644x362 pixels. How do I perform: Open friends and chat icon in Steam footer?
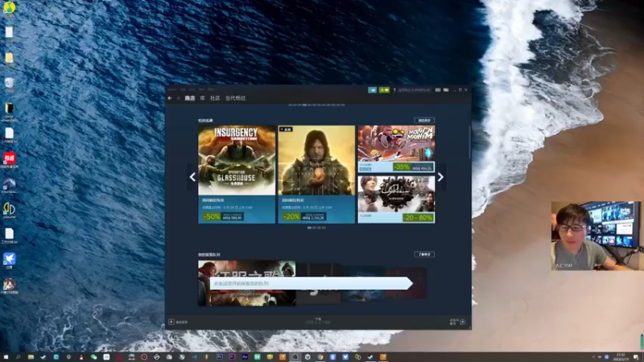point(462,323)
